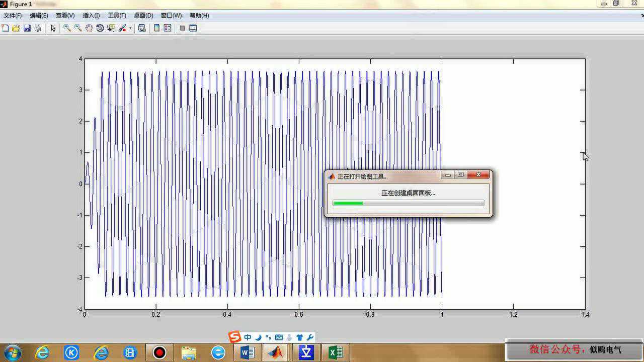Click Show Plot Tools and dock figure
644x362 pixels.
[193, 28]
